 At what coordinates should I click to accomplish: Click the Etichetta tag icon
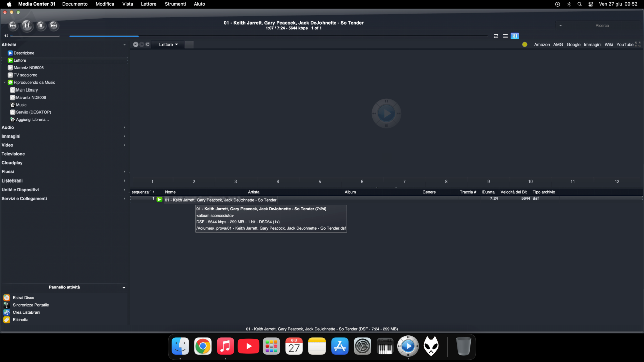(x=7, y=320)
